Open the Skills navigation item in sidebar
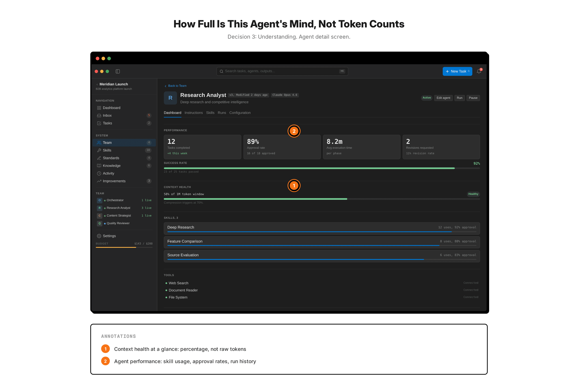This screenshot has width=578, height=392. pos(124,150)
